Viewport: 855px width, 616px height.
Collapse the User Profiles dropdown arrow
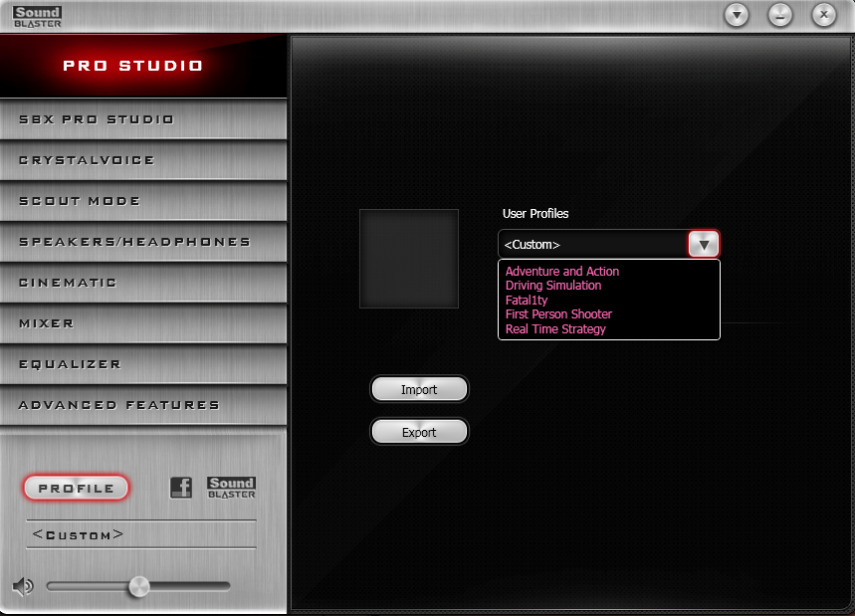[x=704, y=244]
